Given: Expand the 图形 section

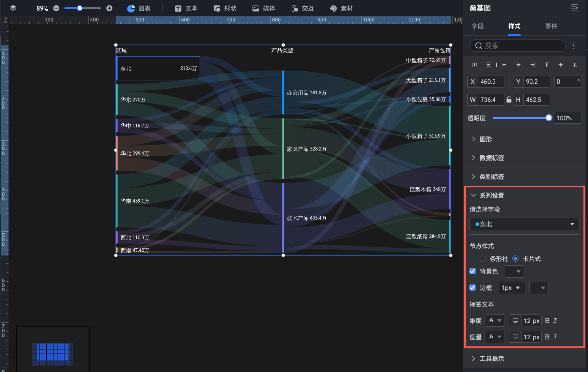Looking at the screenshot, I should [x=525, y=139].
